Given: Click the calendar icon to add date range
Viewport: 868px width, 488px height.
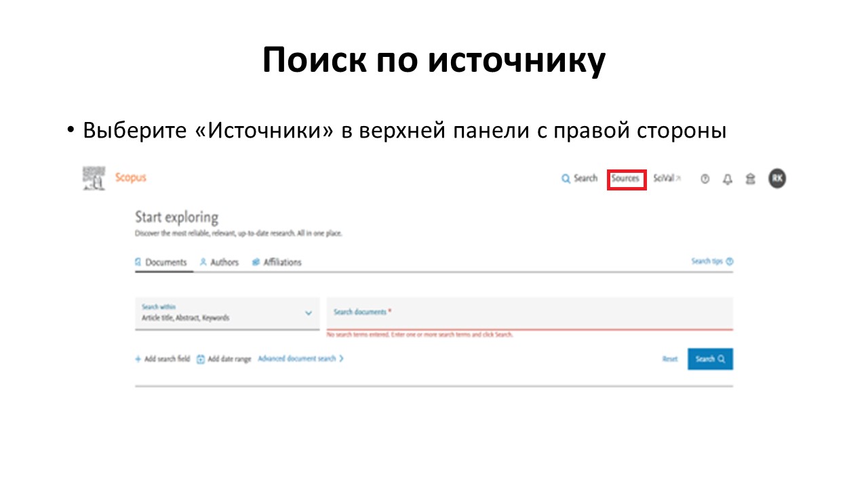Looking at the screenshot, I should tap(201, 359).
